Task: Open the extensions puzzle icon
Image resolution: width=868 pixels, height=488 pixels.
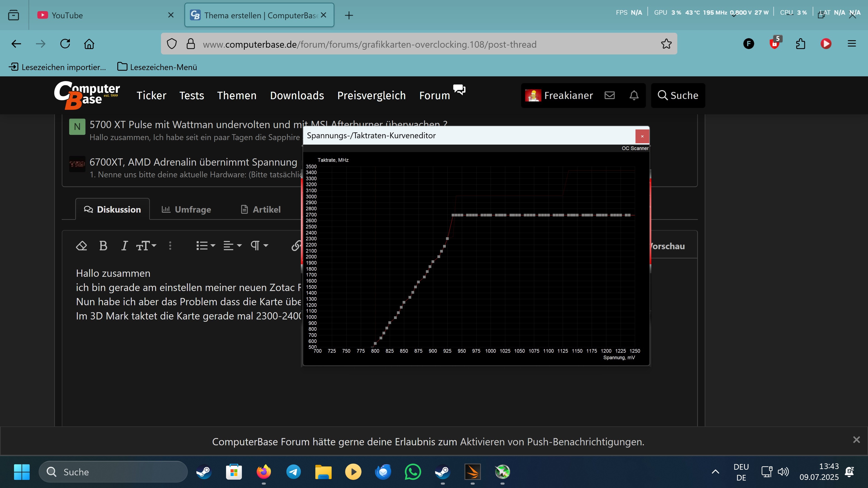Action: coord(800,44)
